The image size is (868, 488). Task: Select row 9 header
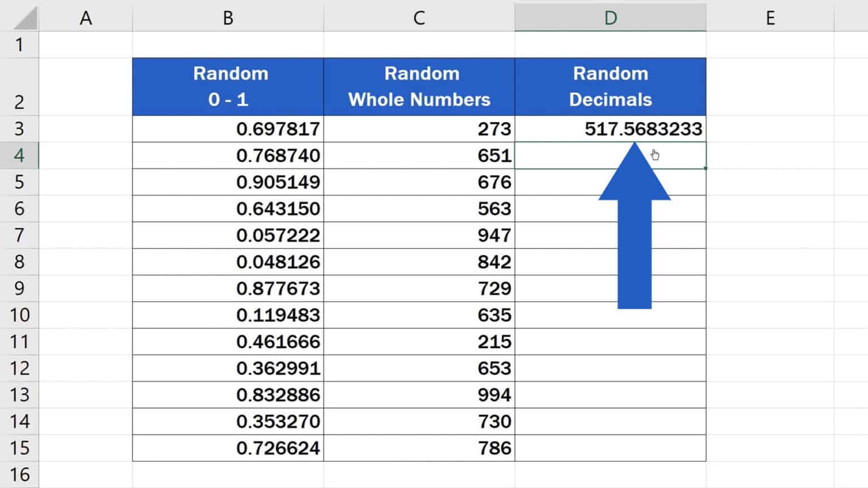click(x=19, y=288)
